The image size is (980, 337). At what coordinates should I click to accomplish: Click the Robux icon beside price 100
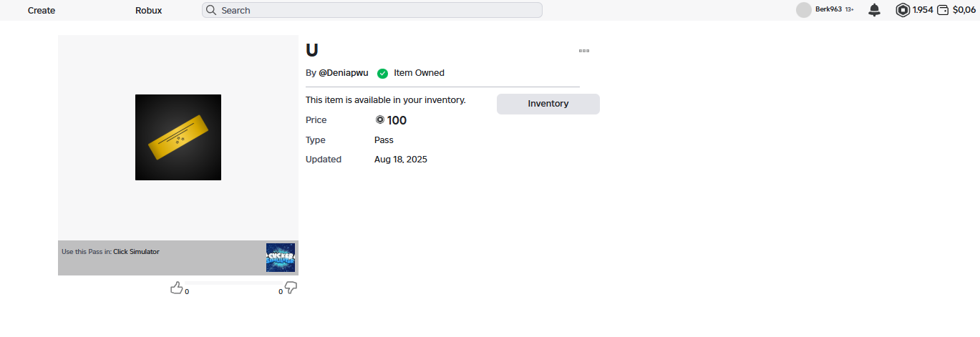coord(379,120)
